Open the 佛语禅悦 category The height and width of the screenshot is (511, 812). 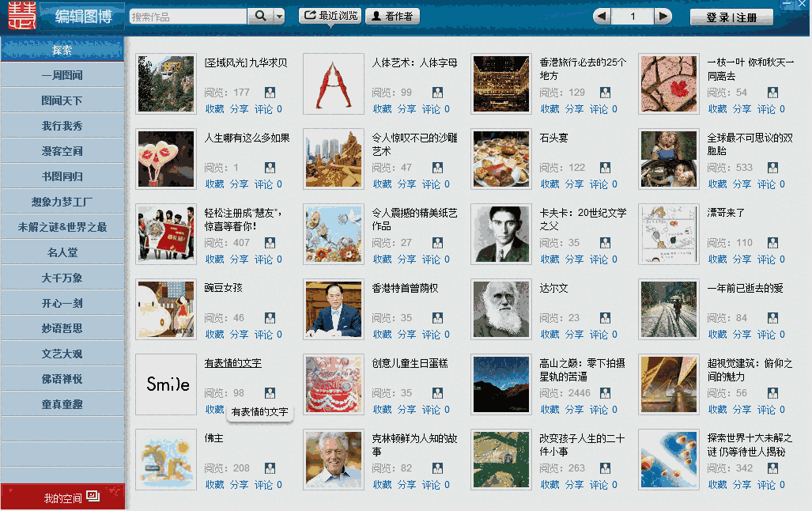(x=62, y=380)
